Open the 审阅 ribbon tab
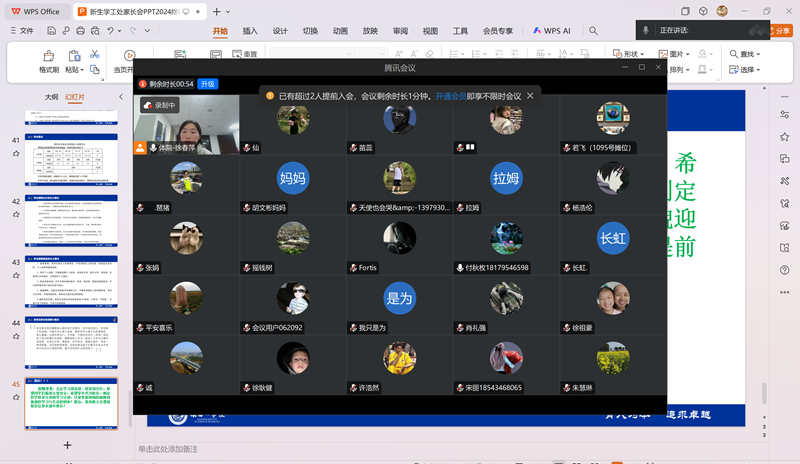Viewport: 800px width, 464px height. (401, 31)
